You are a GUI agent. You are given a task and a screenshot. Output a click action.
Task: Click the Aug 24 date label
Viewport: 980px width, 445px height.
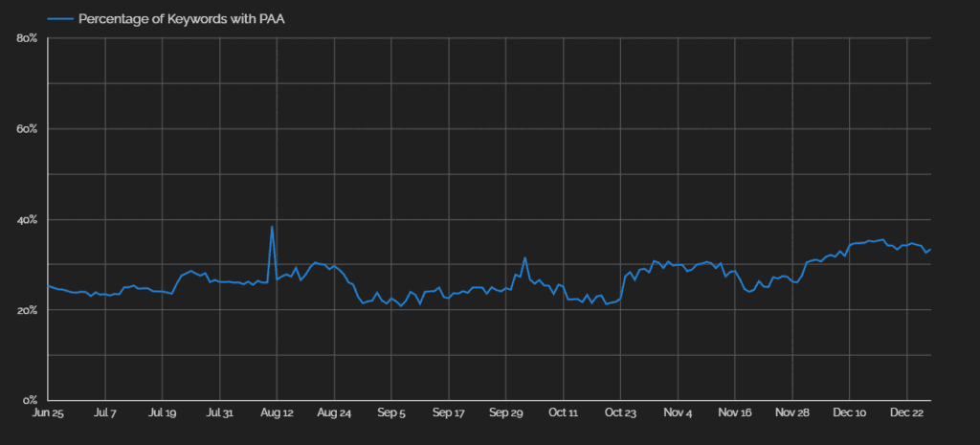tap(334, 413)
